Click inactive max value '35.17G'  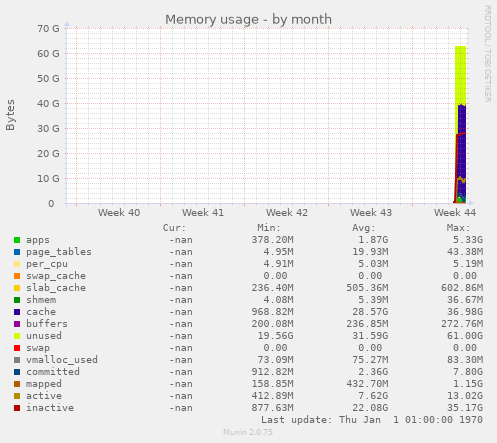click(465, 408)
